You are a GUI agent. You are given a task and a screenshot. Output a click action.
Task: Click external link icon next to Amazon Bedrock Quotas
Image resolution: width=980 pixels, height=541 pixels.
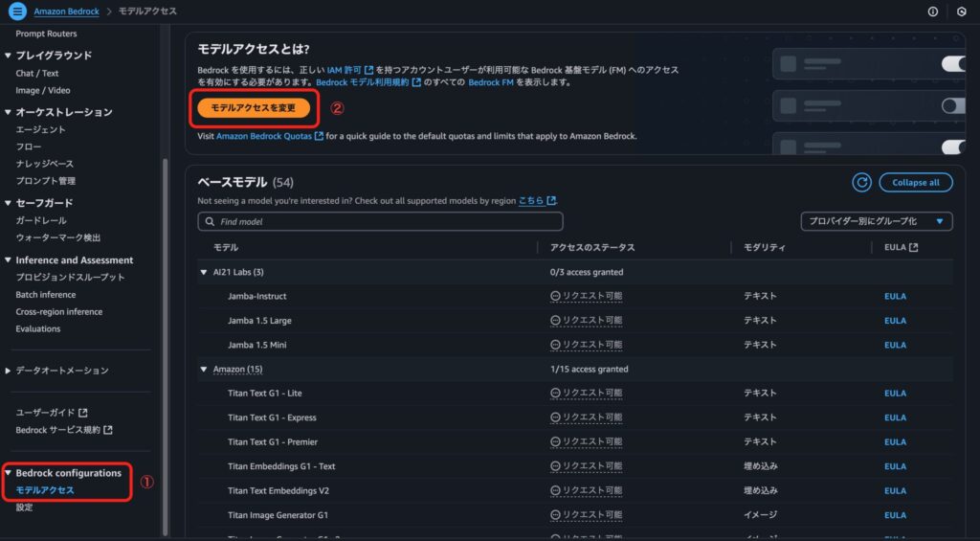coord(319,136)
